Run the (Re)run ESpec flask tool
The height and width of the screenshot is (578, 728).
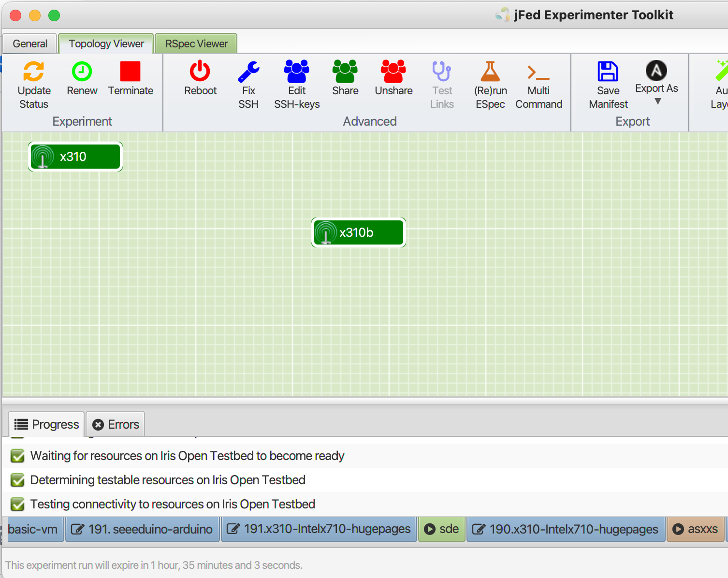coord(490,72)
